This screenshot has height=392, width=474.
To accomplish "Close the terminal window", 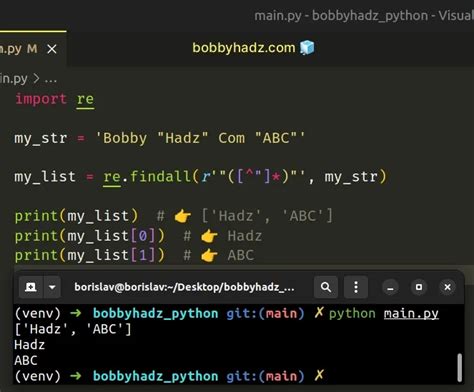I will 447,287.
